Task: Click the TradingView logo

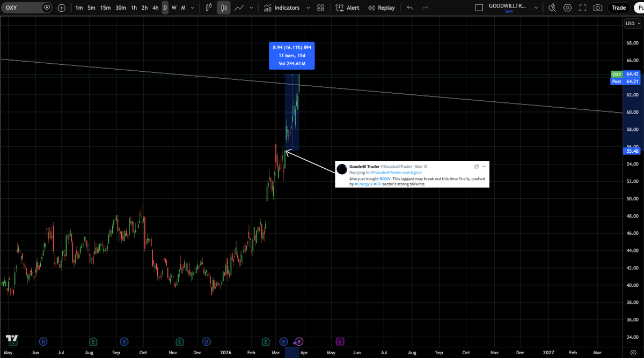Action: point(12,339)
